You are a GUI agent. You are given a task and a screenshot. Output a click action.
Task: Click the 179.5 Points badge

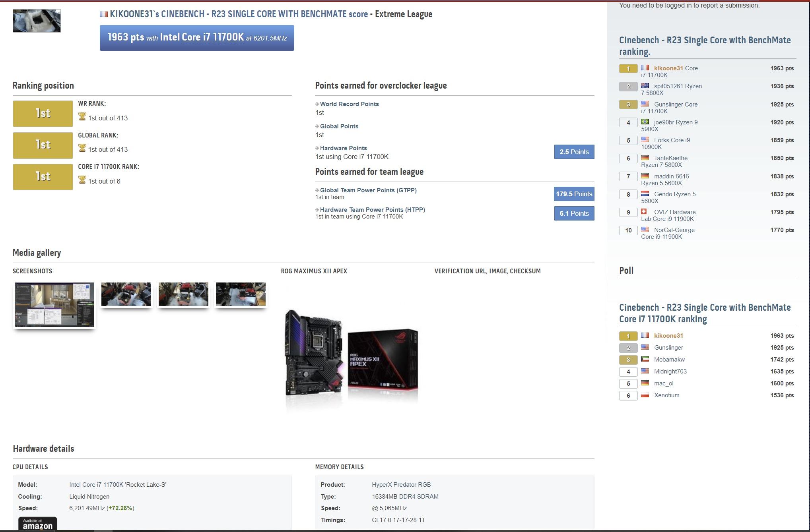tap(574, 194)
